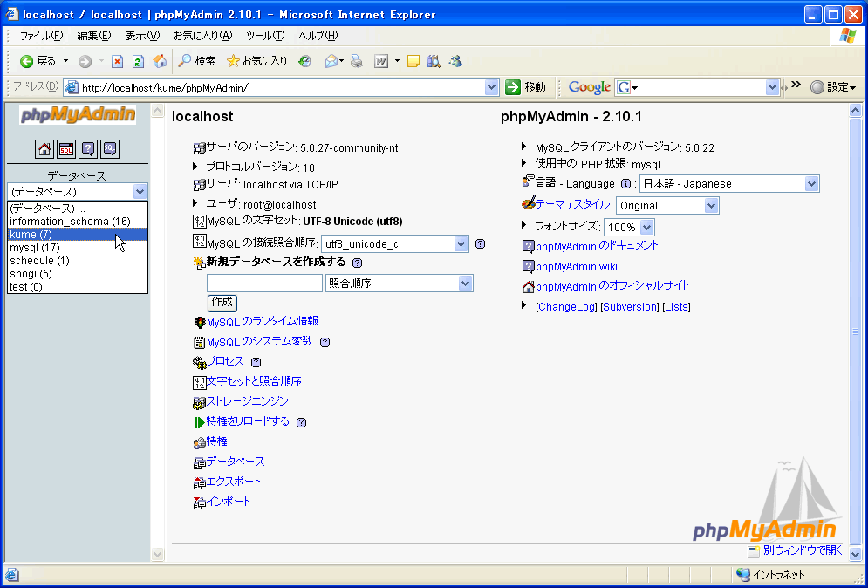Click the History toolbar icon
868x588 pixels.
(305, 61)
